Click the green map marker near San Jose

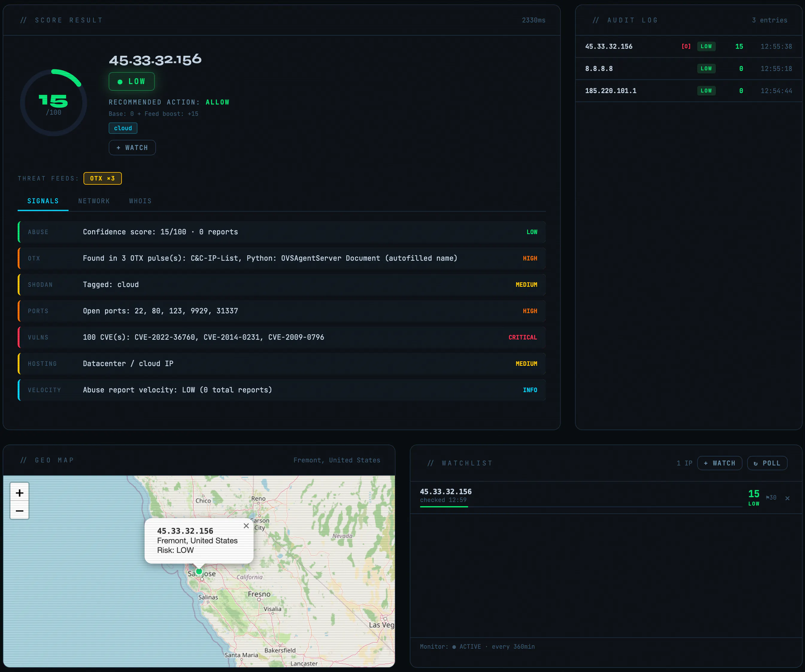tap(199, 571)
